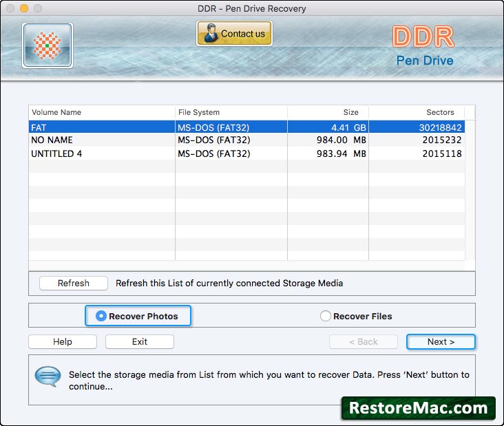Open Help

point(63,341)
